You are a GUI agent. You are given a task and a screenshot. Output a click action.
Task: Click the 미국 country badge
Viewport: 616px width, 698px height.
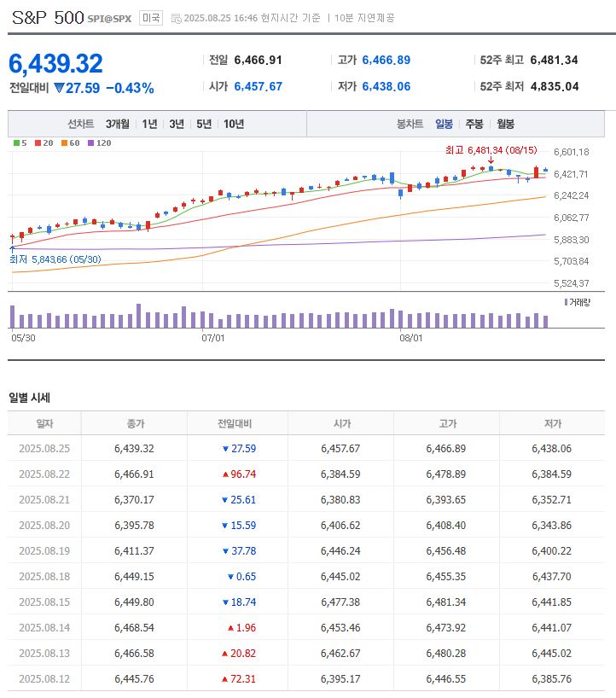[151, 18]
